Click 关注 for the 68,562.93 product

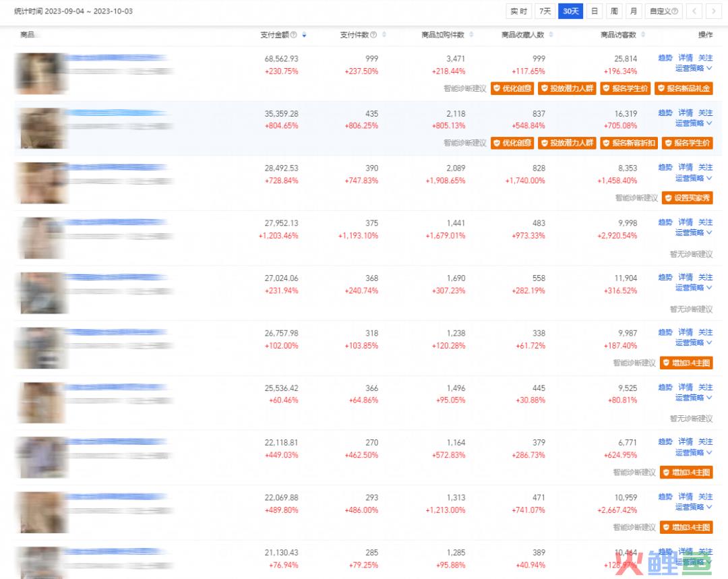click(705, 57)
